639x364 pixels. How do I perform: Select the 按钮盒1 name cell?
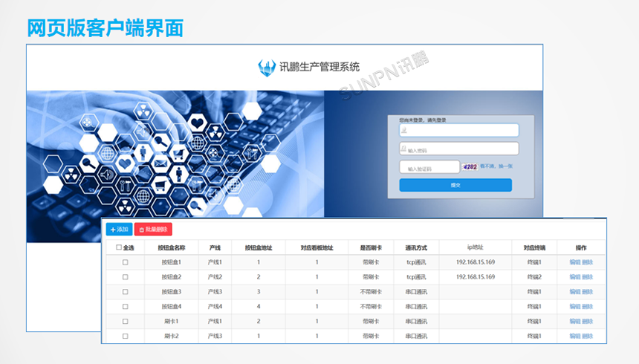(172, 262)
